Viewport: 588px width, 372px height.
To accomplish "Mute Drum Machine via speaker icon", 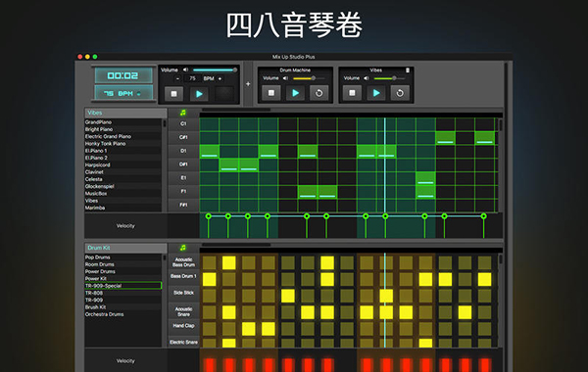I will 285,78.
